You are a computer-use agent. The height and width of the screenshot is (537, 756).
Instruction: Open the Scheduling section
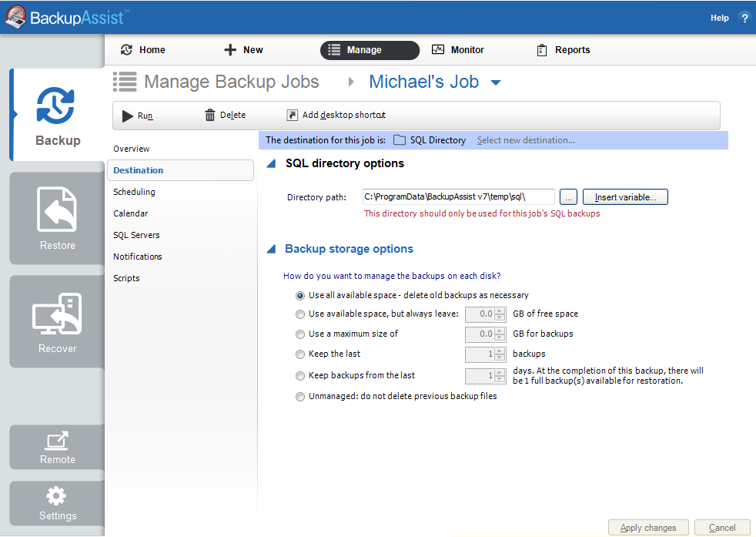point(134,192)
